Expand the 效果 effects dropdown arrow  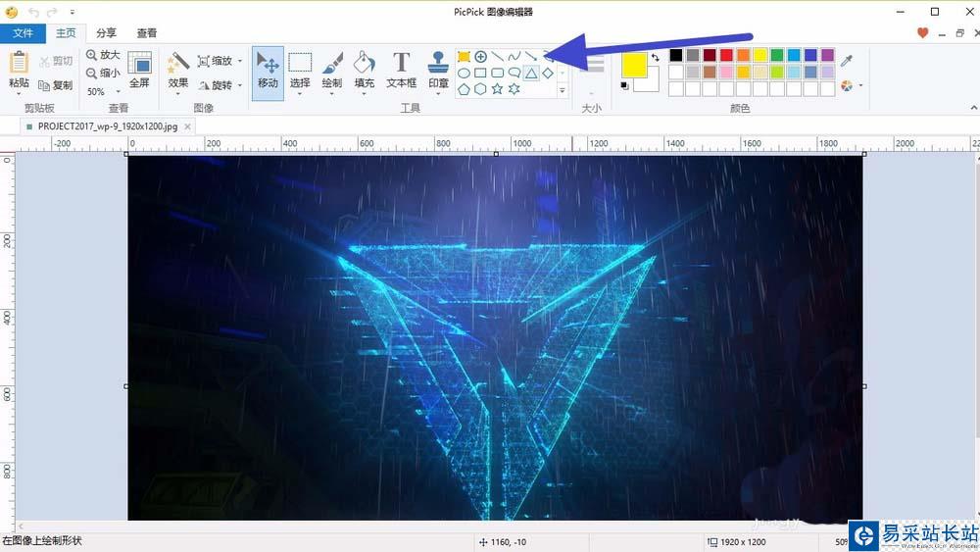(178, 94)
